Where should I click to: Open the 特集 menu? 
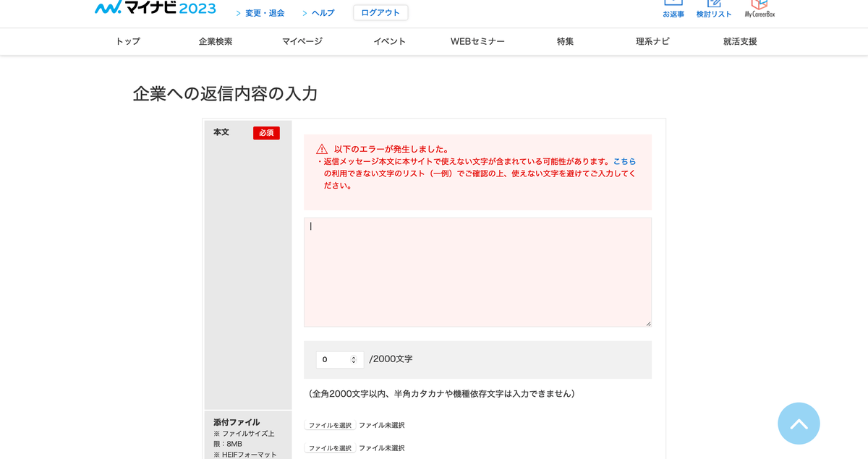tap(566, 41)
